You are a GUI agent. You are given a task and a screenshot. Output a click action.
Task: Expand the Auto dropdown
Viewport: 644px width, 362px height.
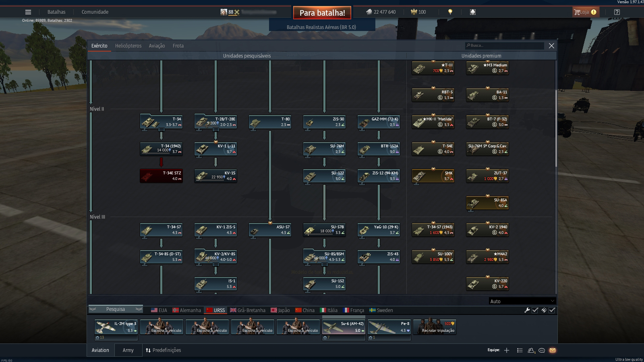522,301
